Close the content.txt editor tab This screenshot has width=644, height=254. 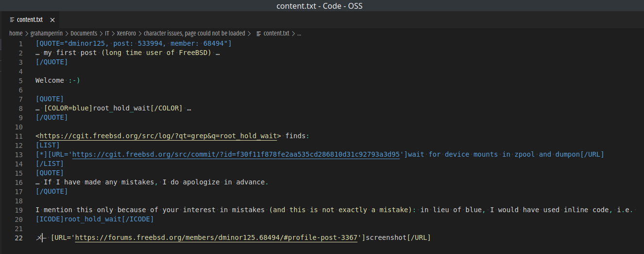tap(52, 20)
